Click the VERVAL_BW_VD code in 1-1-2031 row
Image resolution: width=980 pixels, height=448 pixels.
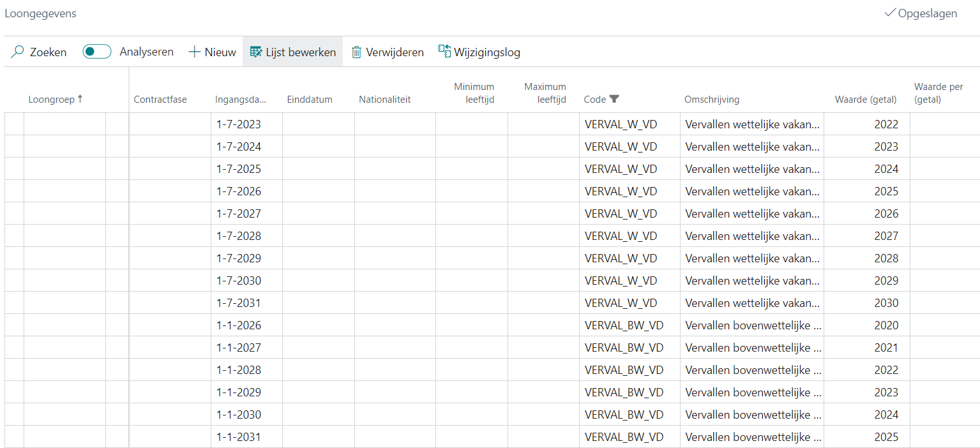pyautogui.click(x=624, y=437)
